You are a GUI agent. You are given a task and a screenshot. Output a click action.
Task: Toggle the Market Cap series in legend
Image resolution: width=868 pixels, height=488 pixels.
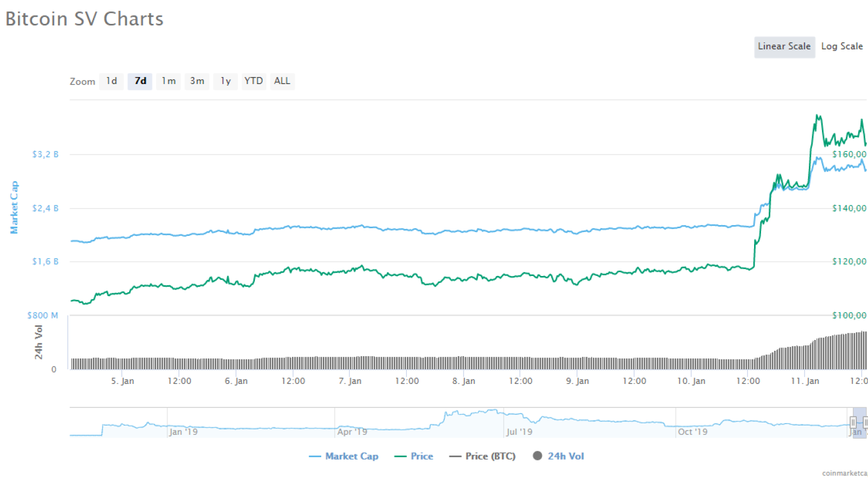pyautogui.click(x=343, y=457)
